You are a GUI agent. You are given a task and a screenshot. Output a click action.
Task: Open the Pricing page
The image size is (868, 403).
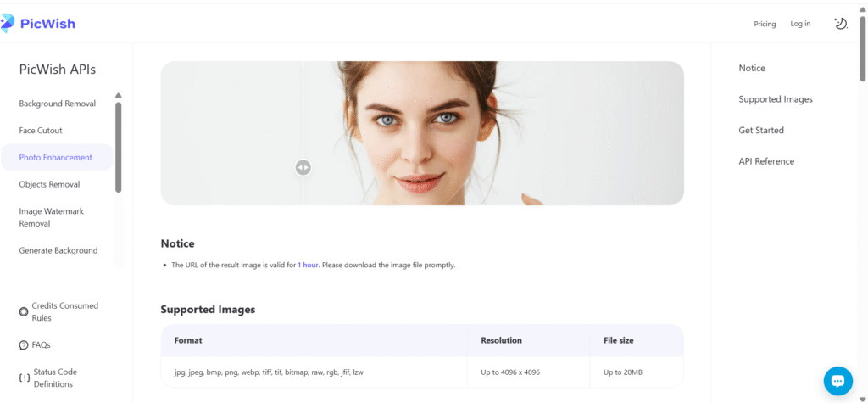pyautogui.click(x=765, y=24)
